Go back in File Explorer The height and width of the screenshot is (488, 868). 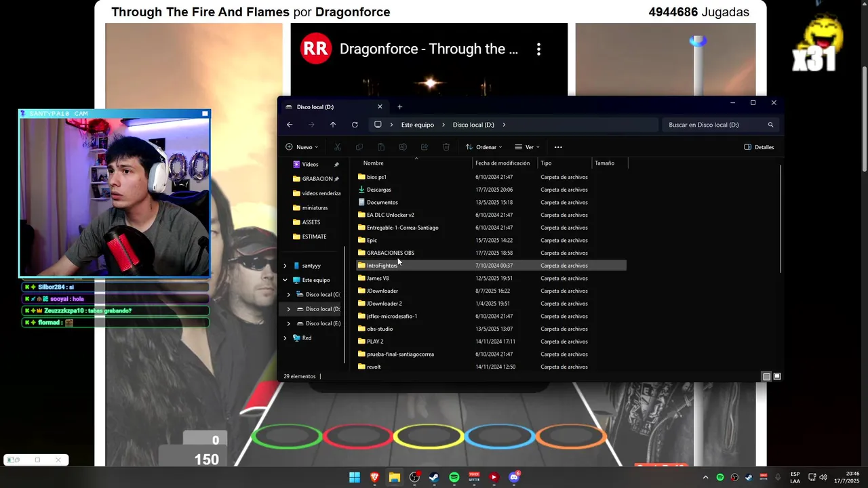290,125
